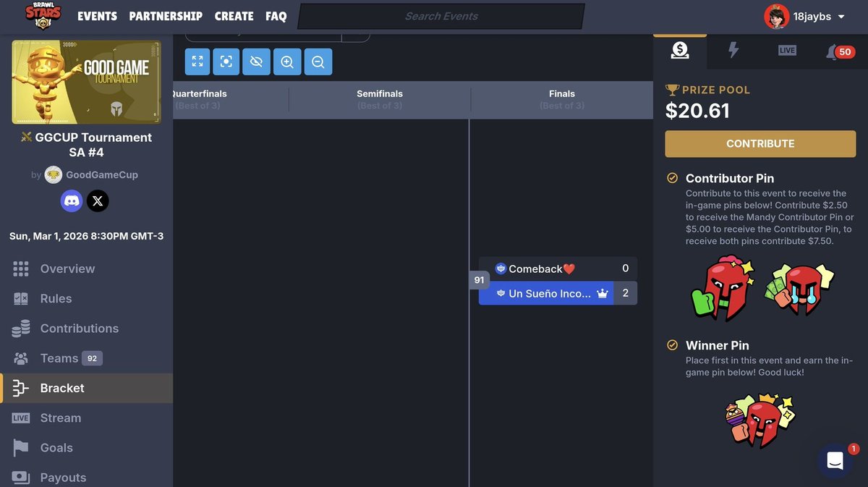Select the Bracket section
This screenshot has width=868, height=487.
point(86,388)
